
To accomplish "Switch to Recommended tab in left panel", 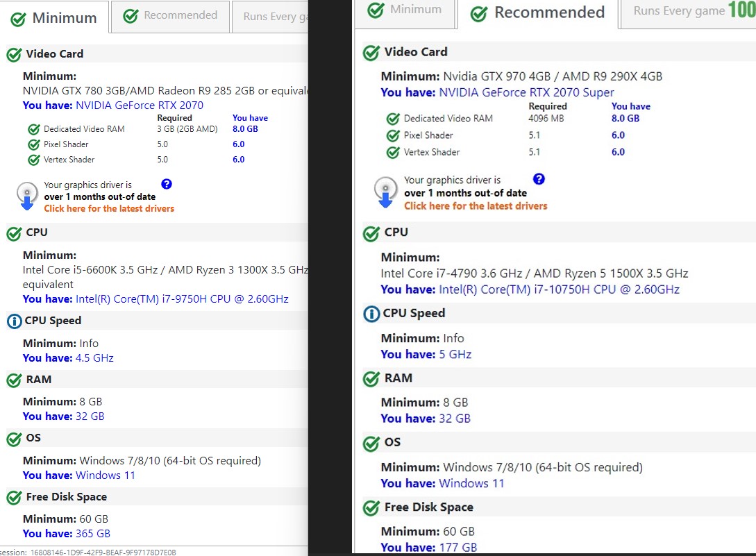I will [x=170, y=16].
